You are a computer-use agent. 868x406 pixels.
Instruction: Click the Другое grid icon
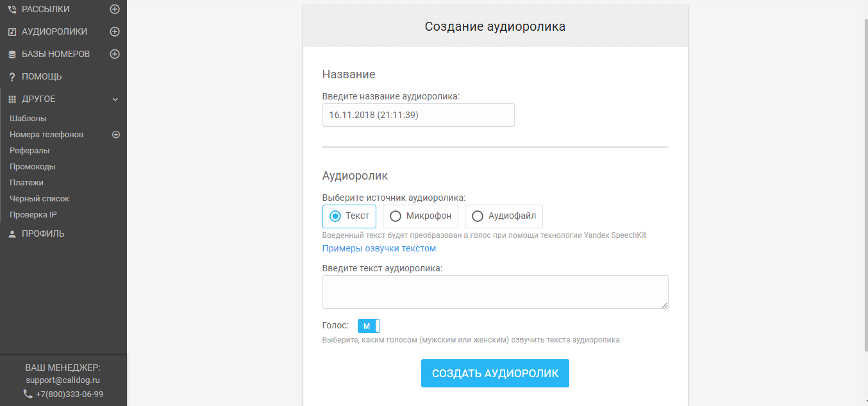pos(12,99)
